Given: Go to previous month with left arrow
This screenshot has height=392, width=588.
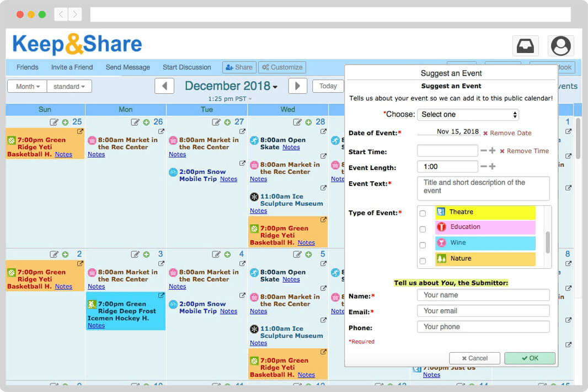Looking at the screenshot, I should [x=164, y=86].
